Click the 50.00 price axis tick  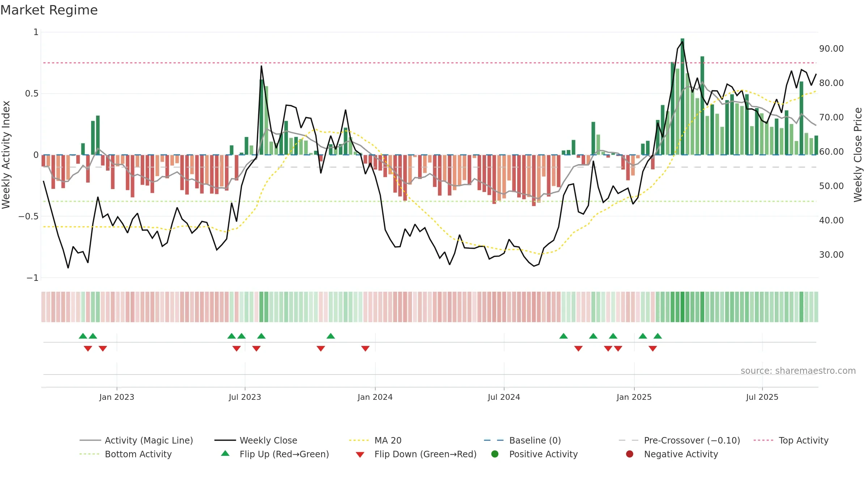click(831, 186)
